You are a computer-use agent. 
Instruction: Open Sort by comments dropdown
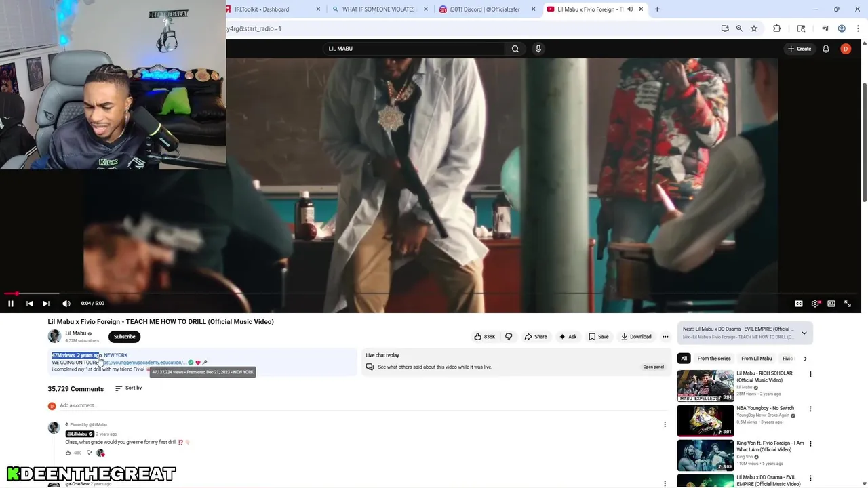[128, 388]
